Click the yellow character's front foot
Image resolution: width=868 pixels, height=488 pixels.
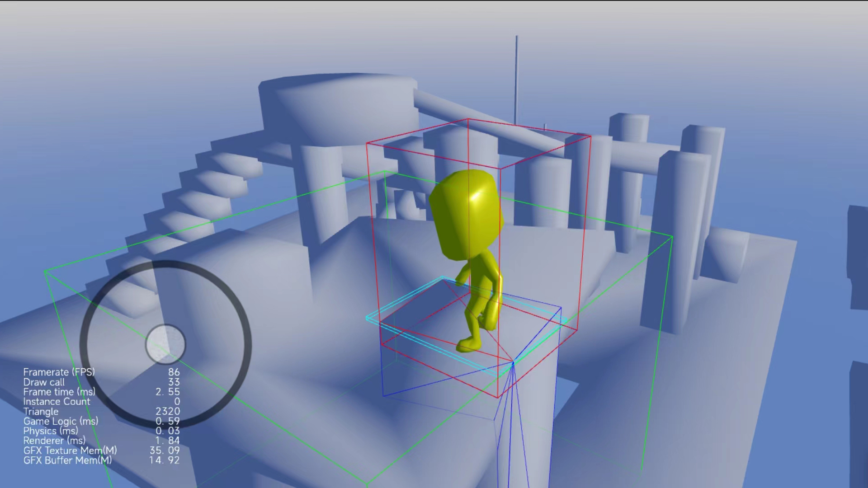point(468,346)
